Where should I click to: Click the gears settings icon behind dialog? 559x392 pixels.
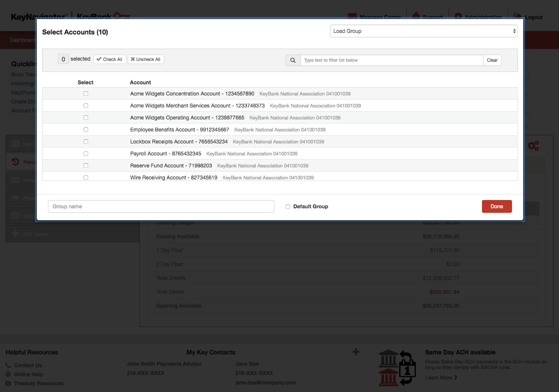point(533,146)
